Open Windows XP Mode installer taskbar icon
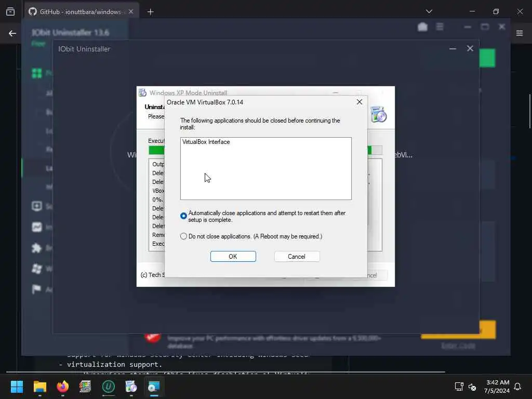The image size is (532, 399). point(131,387)
